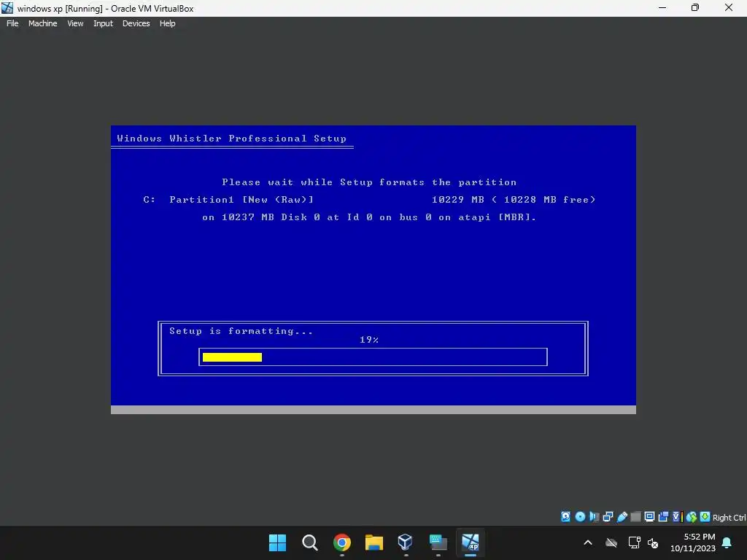Expand hidden system tray icons chevron
Screen dimensions: 747x560
pyautogui.click(x=588, y=542)
